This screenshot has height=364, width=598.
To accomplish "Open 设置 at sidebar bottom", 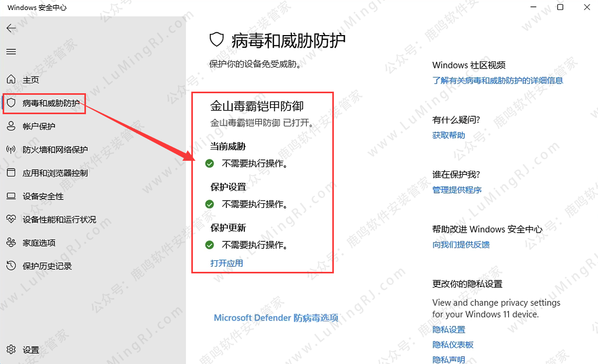I will pos(30,350).
